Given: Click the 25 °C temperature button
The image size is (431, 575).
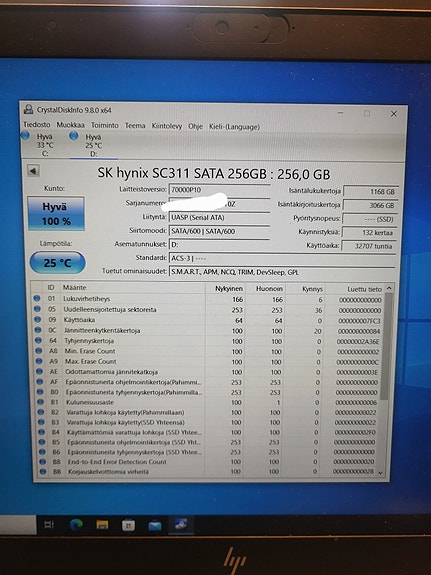Looking at the screenshot, I should 58,263.
